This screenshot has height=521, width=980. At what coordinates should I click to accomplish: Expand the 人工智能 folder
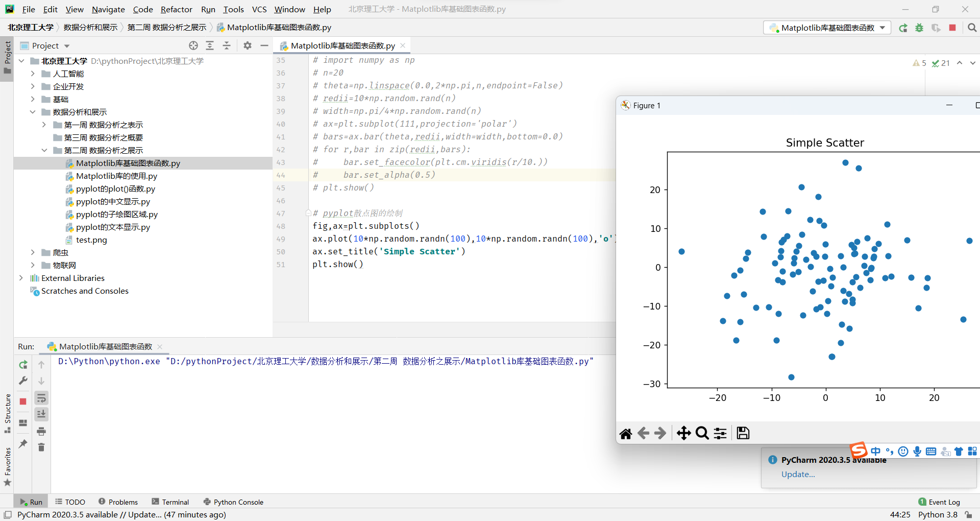tap(33, 74)
